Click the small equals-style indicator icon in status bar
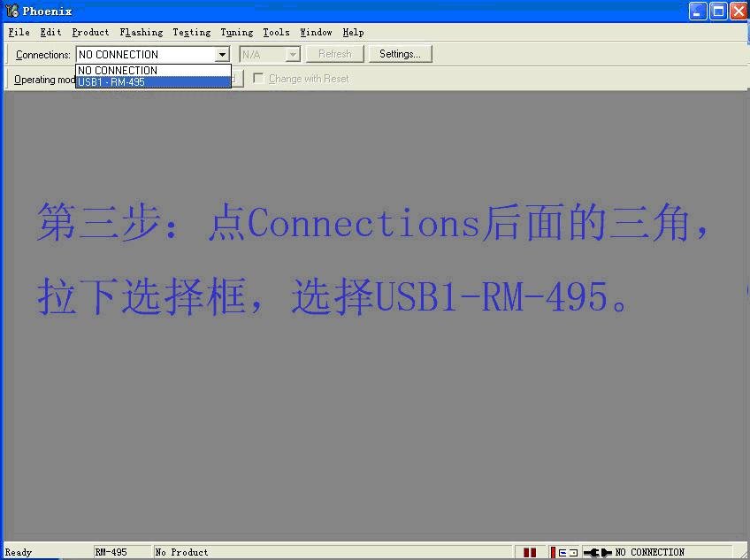Image resolution: width=750 pixels, height=560 pixels. (564, 552)
